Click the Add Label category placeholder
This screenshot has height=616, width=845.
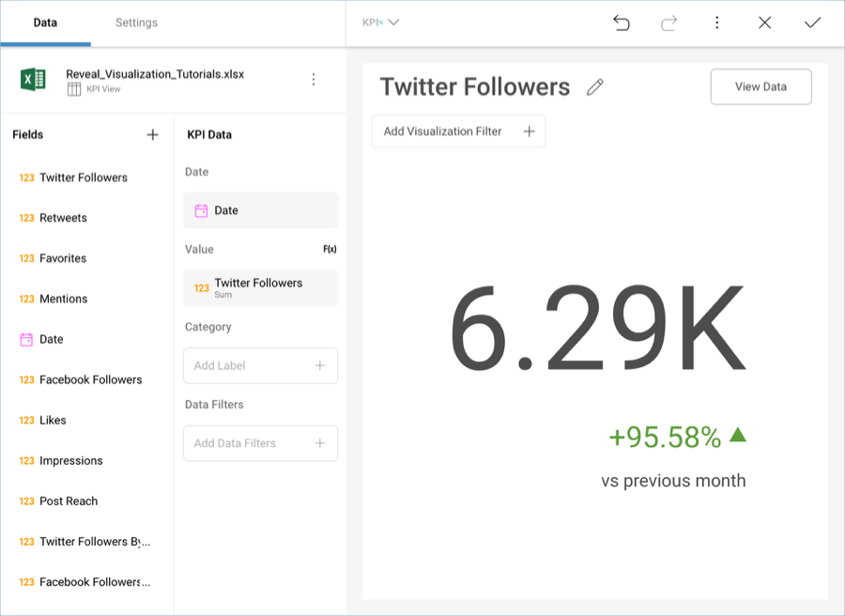[260, 366]
